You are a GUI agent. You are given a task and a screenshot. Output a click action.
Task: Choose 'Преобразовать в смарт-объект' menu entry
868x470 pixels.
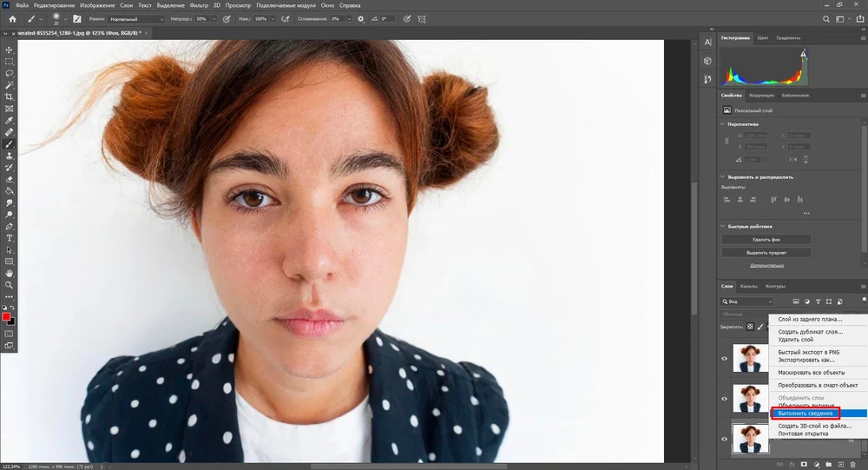(x=819, y=385)
